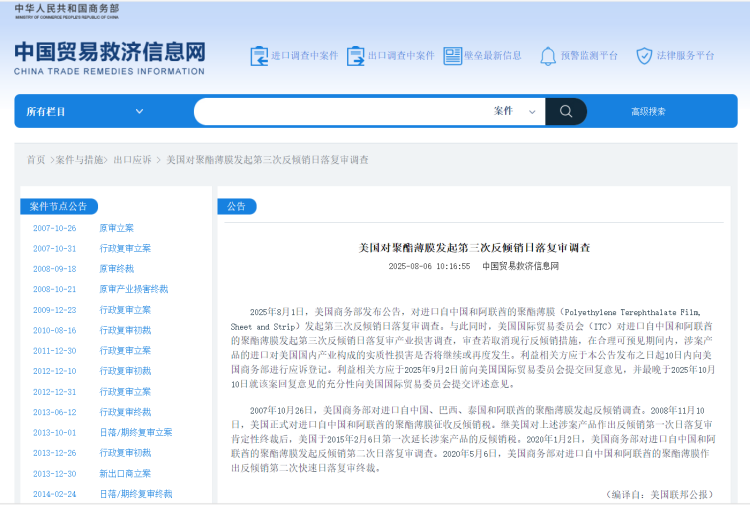Screen dimensions: 750x505
Task: Click the 壁垒最新信息 news icon
Action: click(x=452, y=56)
